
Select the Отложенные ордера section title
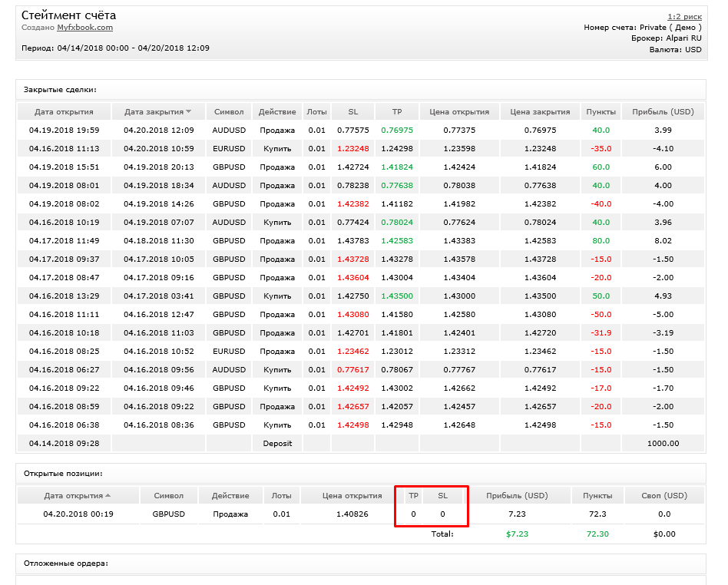(66, 564)
